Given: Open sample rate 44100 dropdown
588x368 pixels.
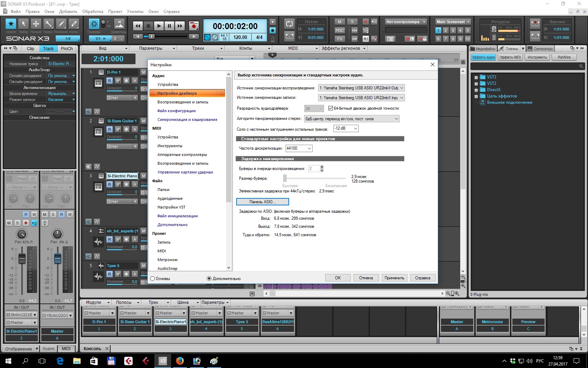Looking at the screenshot, I should coord(299,148).
